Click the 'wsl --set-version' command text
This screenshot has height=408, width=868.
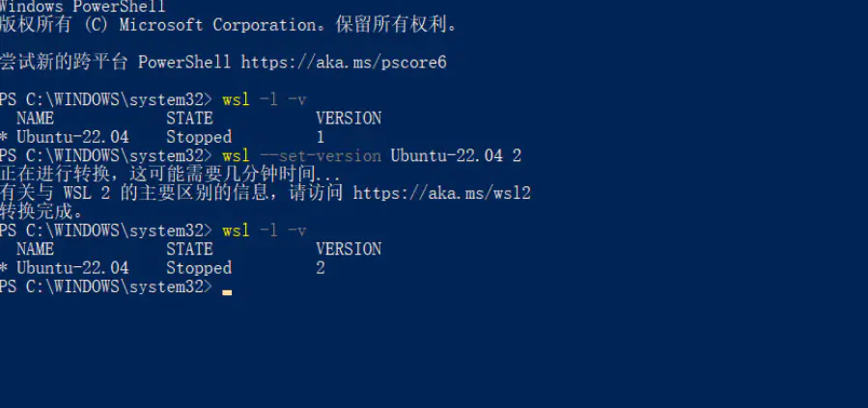[x=301, y=156]
